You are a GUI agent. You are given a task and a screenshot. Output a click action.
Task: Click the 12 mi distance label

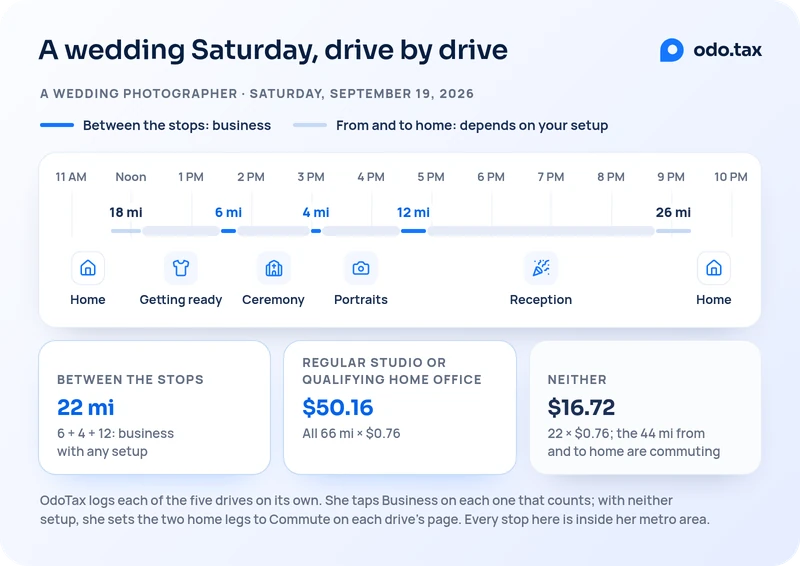point(413,212)
